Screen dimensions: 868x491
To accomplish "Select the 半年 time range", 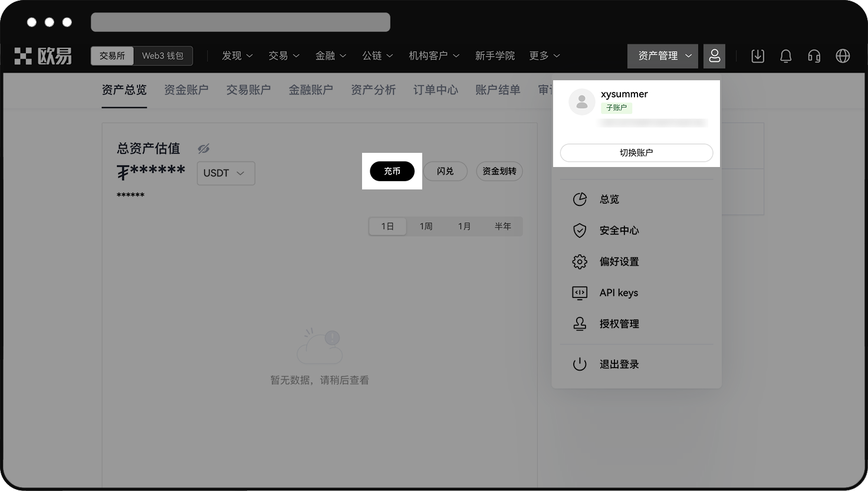I will point(502,227).
